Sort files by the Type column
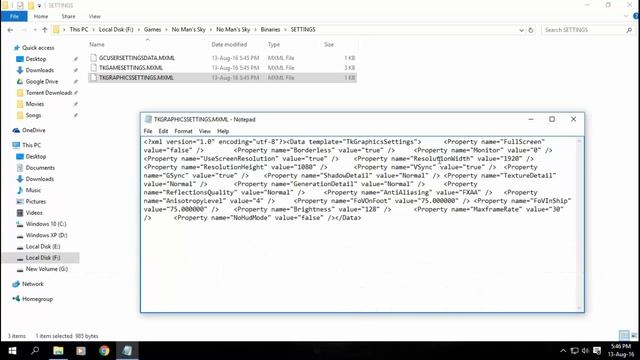 pyautogui.click(x=274, y=44)
